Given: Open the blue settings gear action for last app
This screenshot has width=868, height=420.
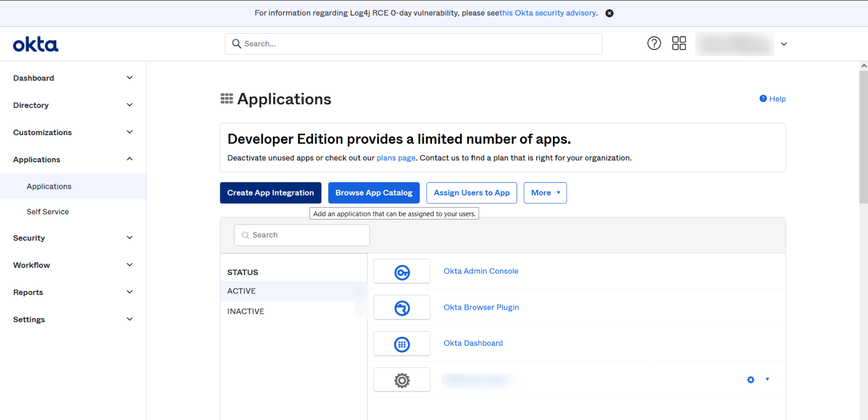Looking at the screenshot, I should 751,380.
